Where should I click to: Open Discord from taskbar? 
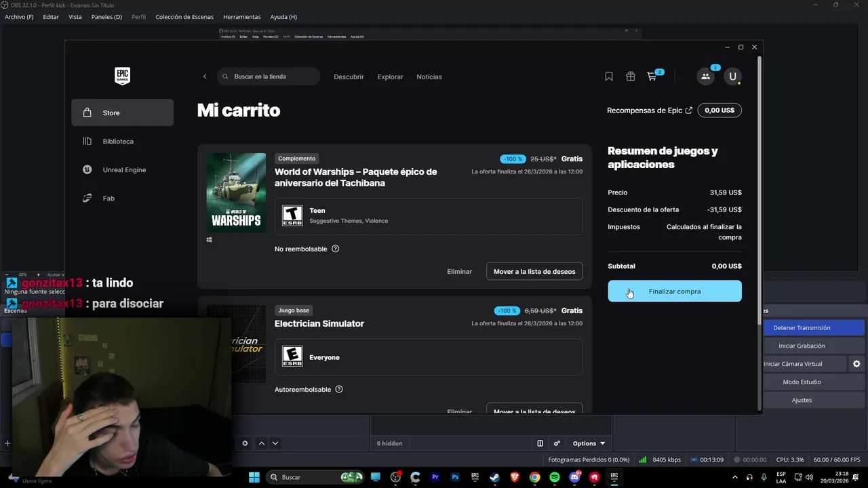pos(574,477)
